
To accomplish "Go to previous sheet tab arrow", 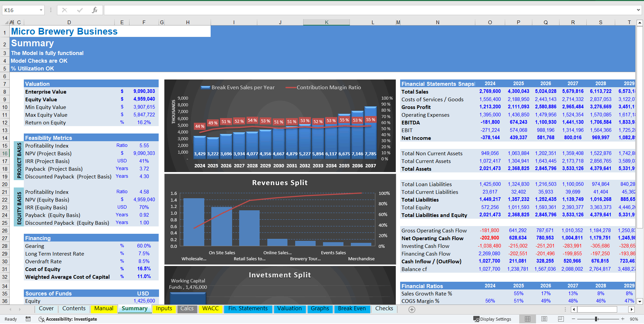I will [10, 309].
